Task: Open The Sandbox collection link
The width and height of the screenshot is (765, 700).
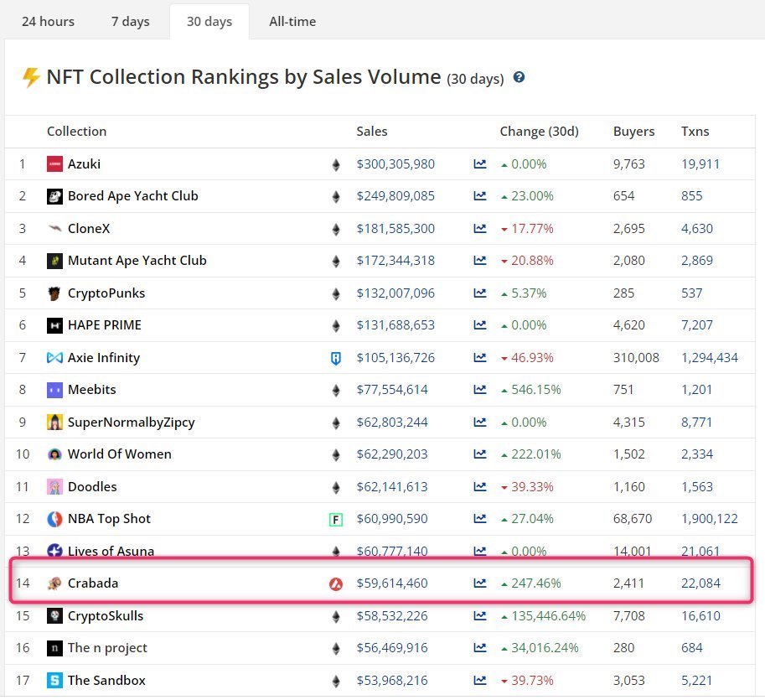Action: (x=106, y=681)
